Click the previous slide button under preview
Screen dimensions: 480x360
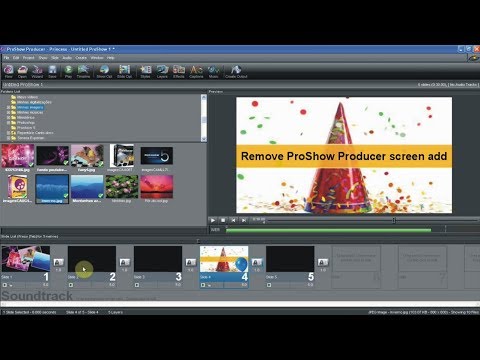(x=233, y=220)
